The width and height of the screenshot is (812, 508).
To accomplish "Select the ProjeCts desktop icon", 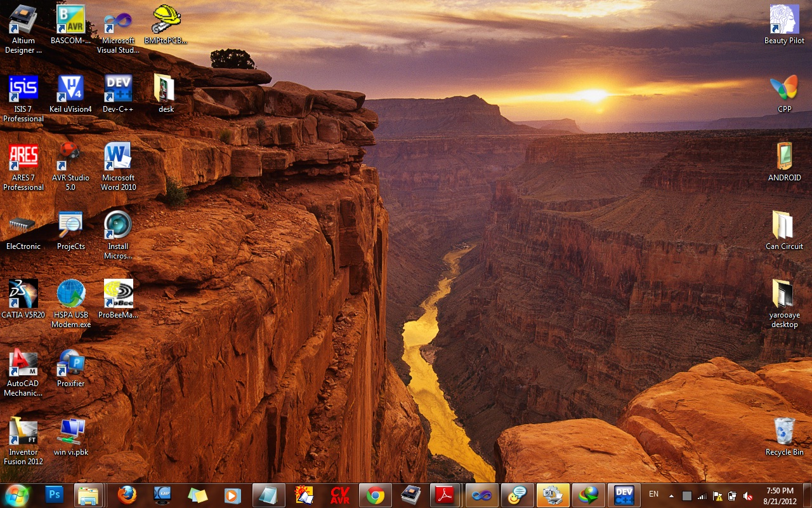I will 70,231.
